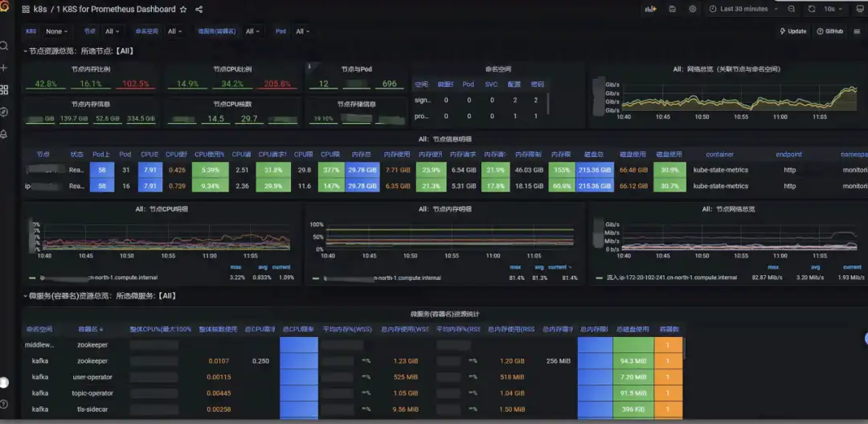Image resolution: width=868 pixels, height=424 pixels.
Task: Toggle the node memory legend series visibility
Action: click(x=382, y=278)
